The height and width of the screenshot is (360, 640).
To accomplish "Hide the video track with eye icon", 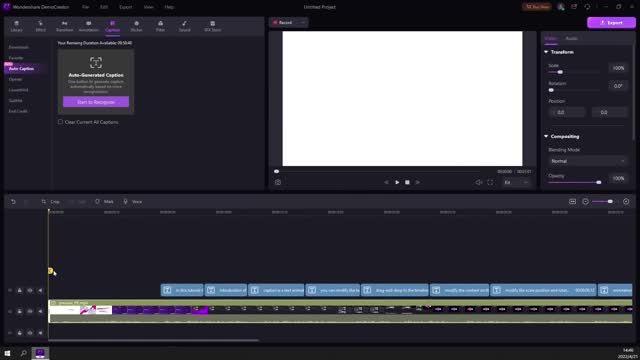I will [30, 311].
